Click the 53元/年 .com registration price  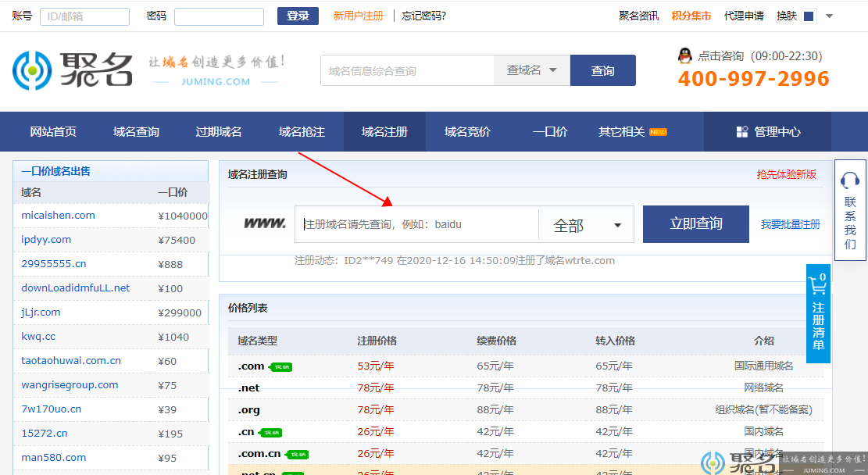pos(376,366)
